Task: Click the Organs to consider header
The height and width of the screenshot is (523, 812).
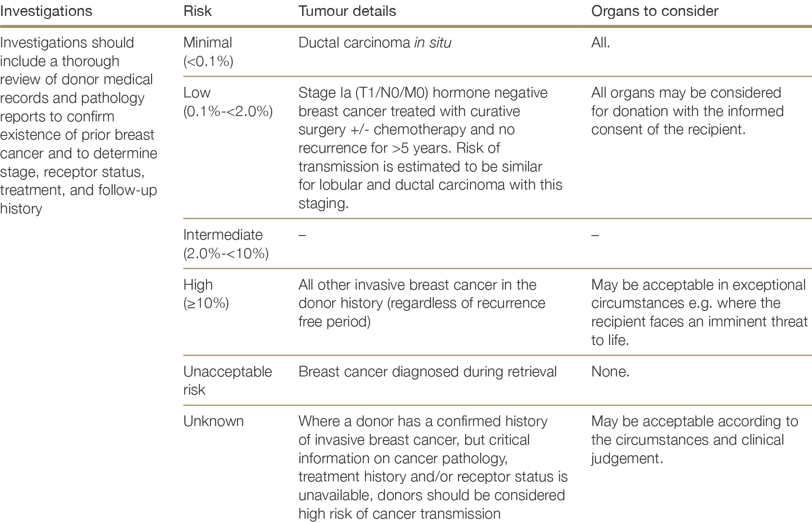Action: (x=654, y=11)
